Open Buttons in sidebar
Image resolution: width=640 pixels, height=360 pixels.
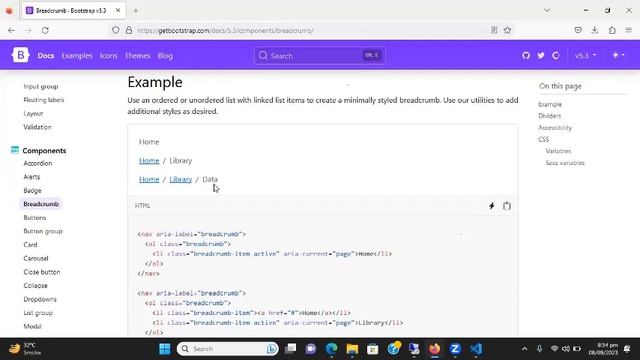click(35, 218)
